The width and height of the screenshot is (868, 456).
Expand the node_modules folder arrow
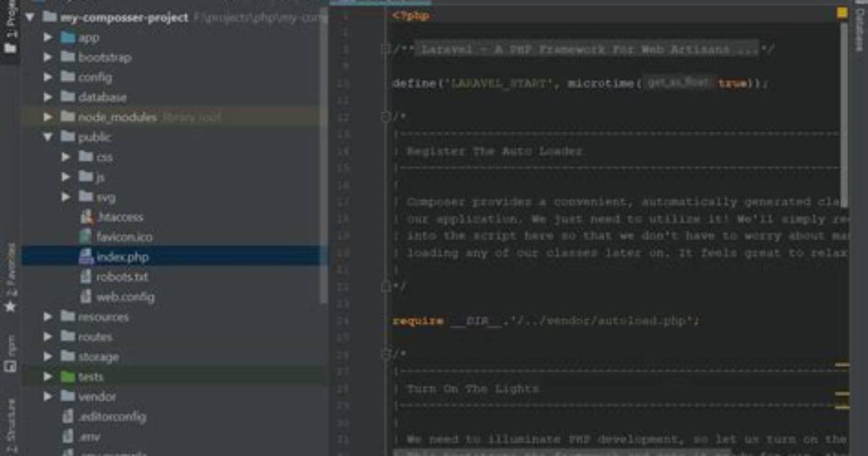(x=48, y=117)
